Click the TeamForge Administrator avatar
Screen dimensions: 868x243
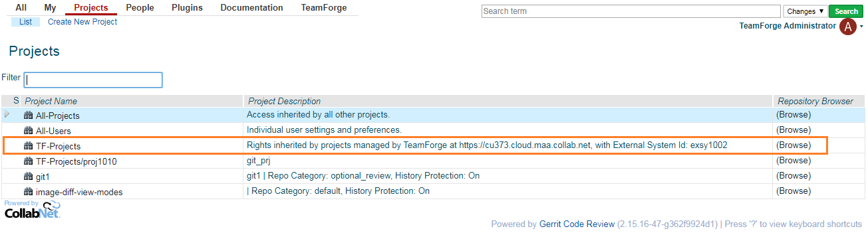tap(848, 27)
